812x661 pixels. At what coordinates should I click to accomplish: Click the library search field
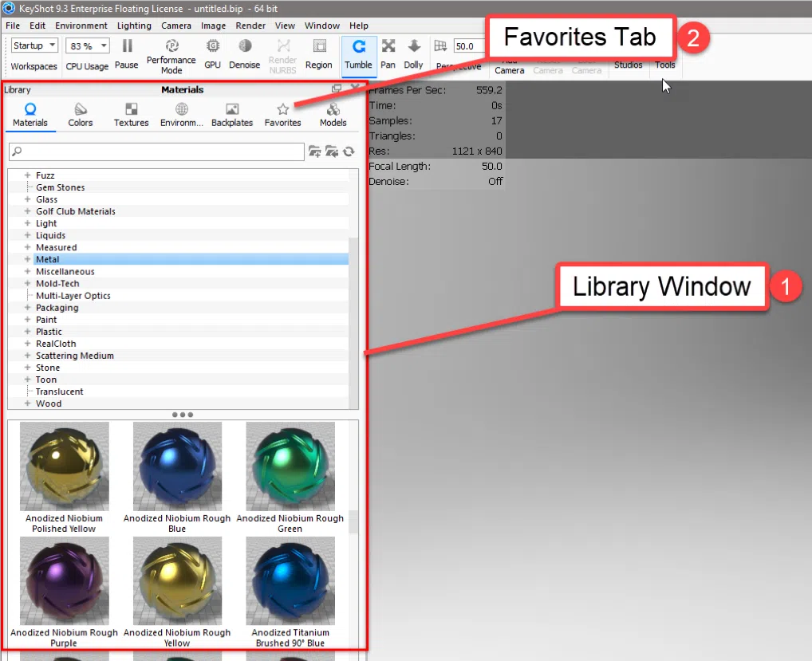pyautogui.click(x=156, y=151)
